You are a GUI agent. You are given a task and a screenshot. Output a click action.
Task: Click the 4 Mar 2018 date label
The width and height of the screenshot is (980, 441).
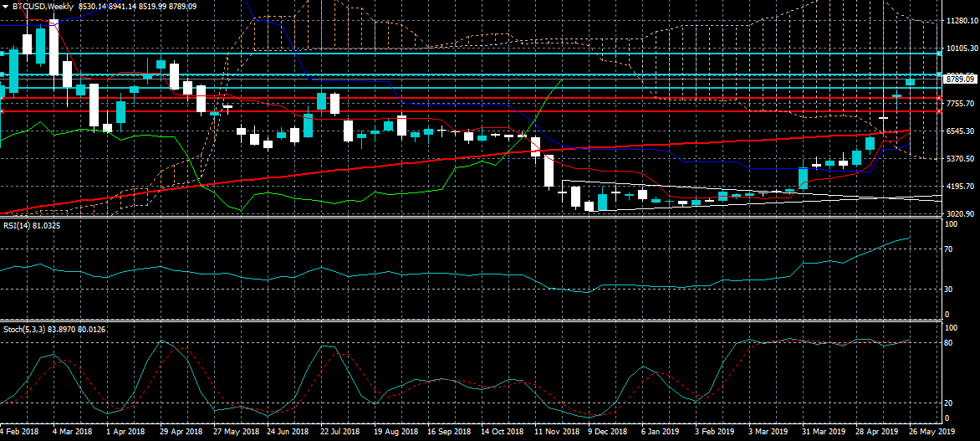74,432
